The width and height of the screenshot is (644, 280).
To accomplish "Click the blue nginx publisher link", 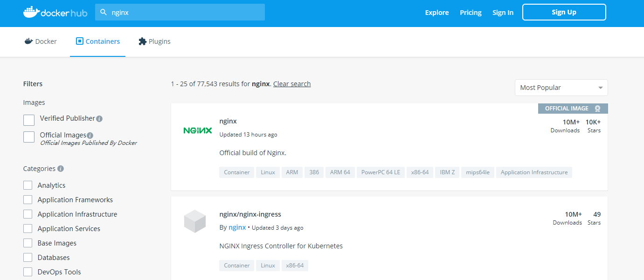I will [x=237, y=227].
